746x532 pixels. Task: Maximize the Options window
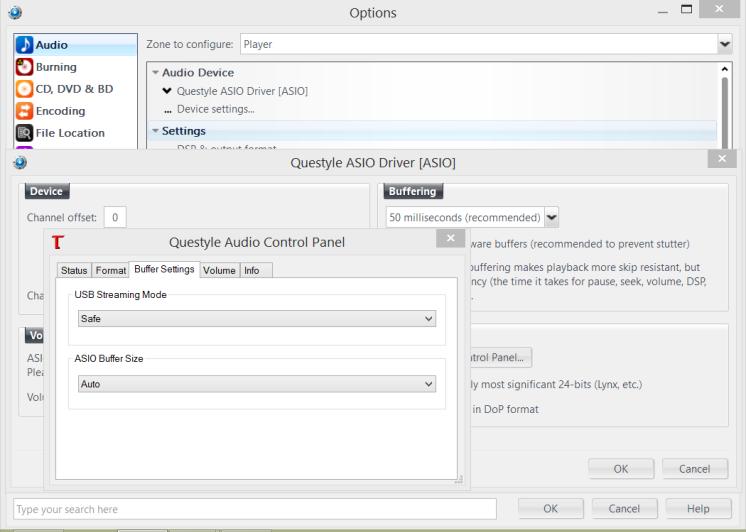[x=686, y=9]
